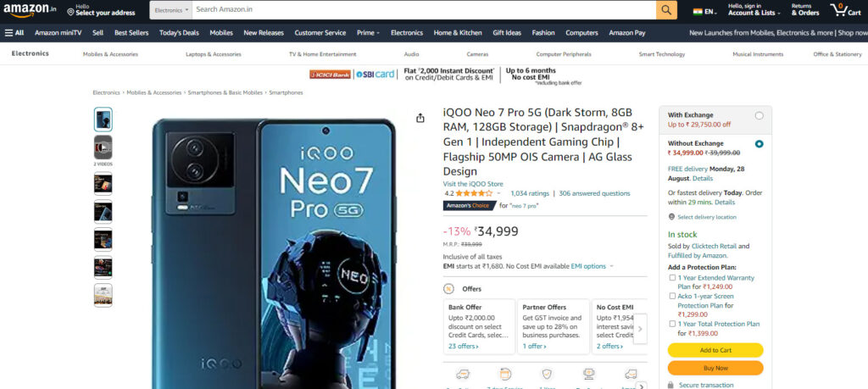Viewport: 868px width, 389px height.
Task: Expand the star ratings popover arrow
Action: pyautogui.click(x=498, y=194)
